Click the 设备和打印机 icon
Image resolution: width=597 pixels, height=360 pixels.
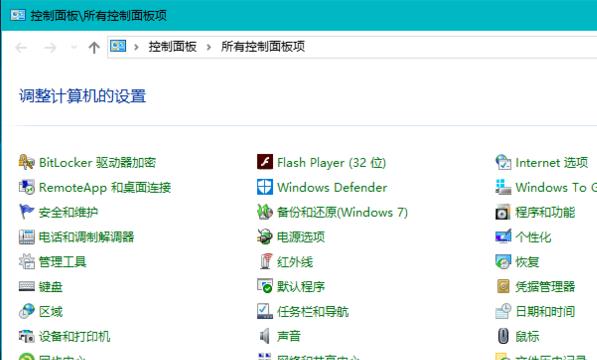pyautogui.click(x=26, y=336)
